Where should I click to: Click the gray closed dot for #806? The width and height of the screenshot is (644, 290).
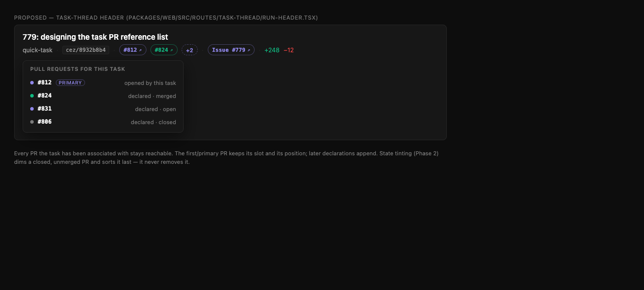[x=32, y=122]
